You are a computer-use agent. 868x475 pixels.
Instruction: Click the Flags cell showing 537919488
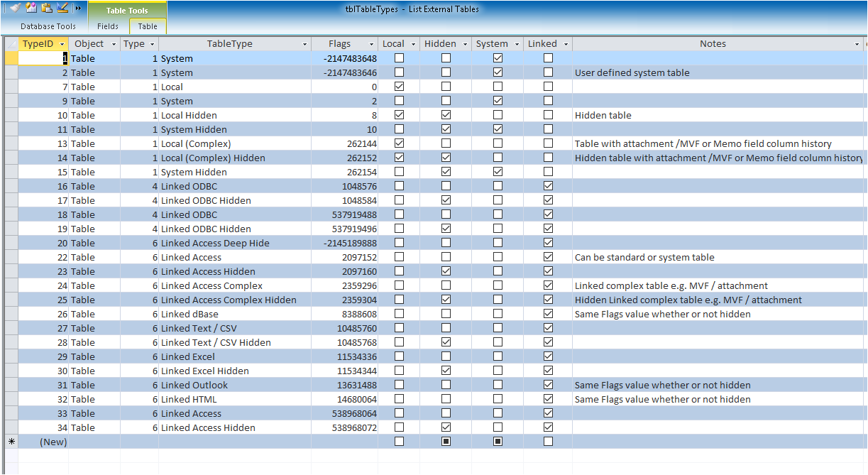tap(344, 214)
